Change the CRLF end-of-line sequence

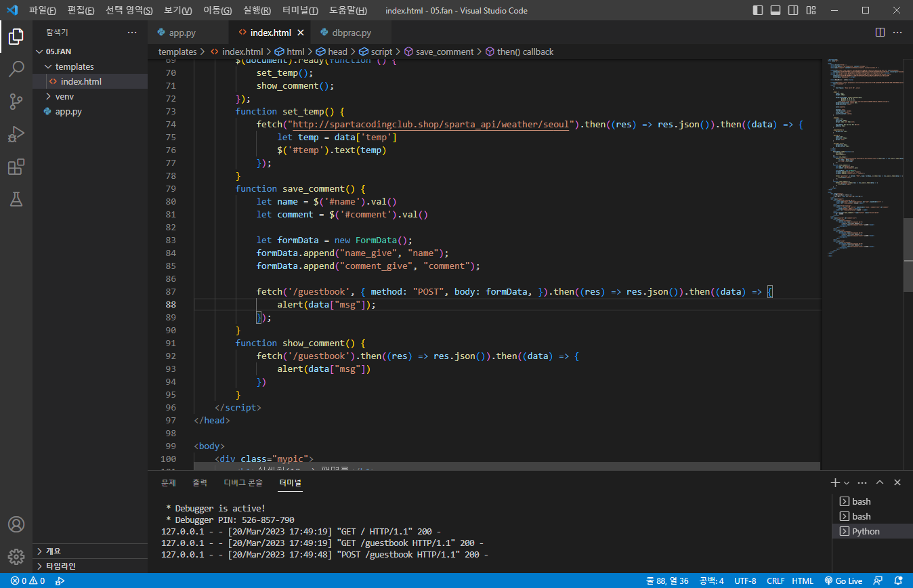776,581
